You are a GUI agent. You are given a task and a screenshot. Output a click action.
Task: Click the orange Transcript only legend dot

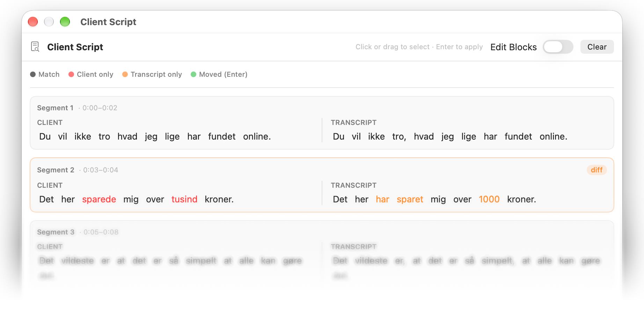pos(125,74)
